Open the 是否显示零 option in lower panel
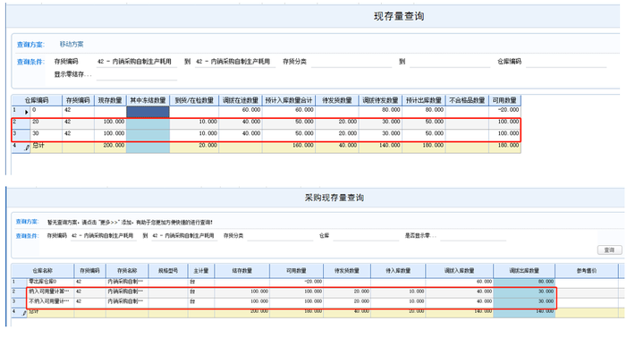This screenshot has width=644, height=338. pyautogui.click(x=473, y=236)
